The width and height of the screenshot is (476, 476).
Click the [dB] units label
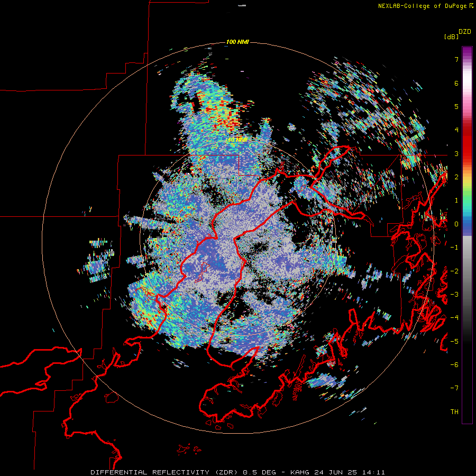click(451, 36)
